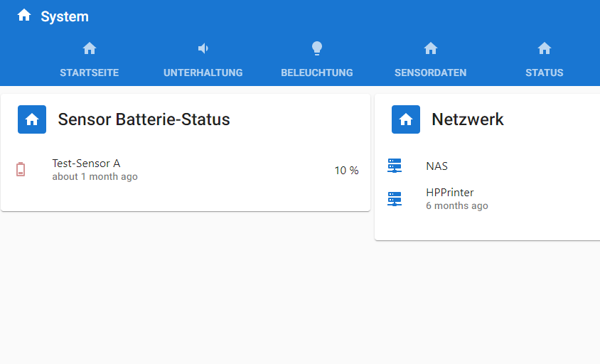Click the Sensor Batterie-Status card home icon
The width and height of the screenshot is (600, 364).
point(32,119)
